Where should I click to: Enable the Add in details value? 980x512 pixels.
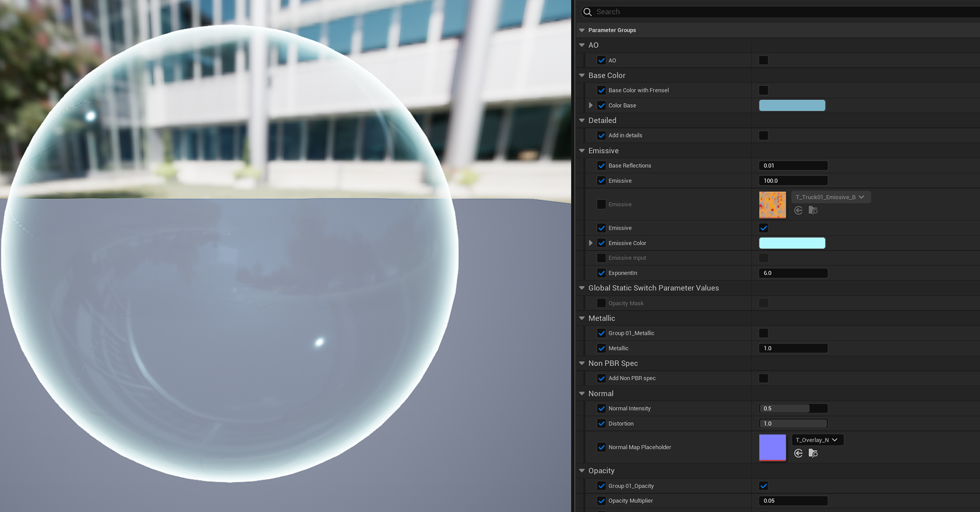coord(764,136)
